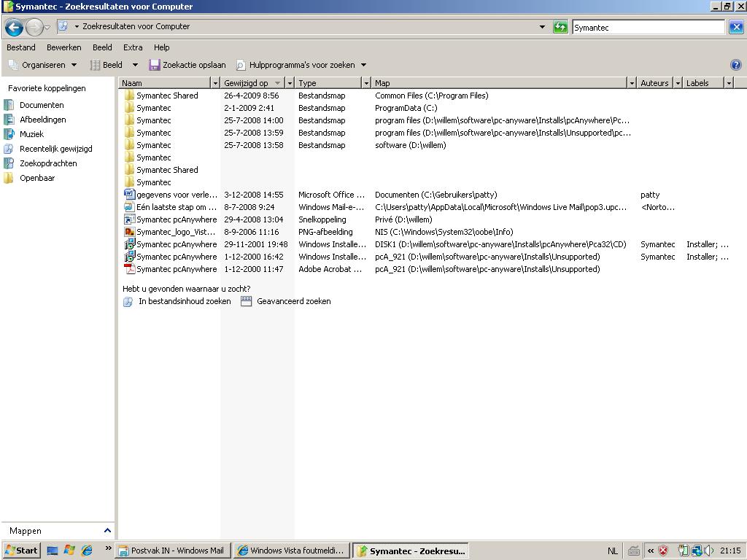
Task: Click the red security shield tray icon
Action: pos(663,551)
